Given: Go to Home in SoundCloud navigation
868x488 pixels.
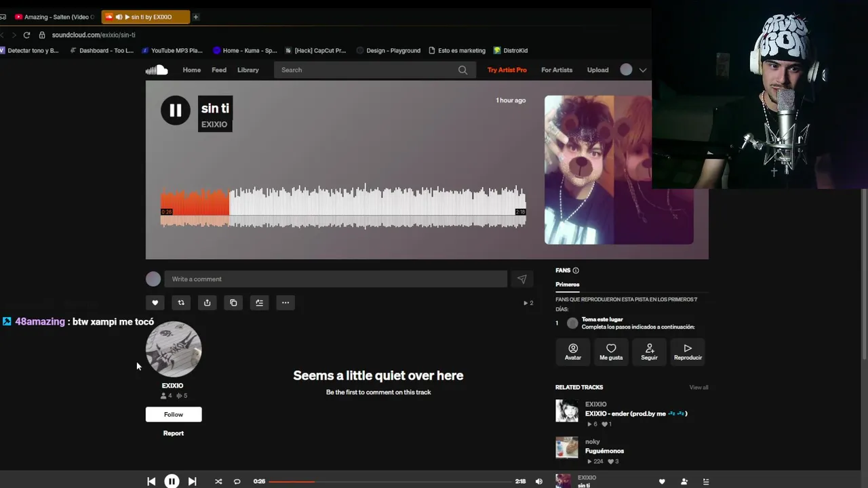Looking at the screenshot, I should click(x=192, y=70).
